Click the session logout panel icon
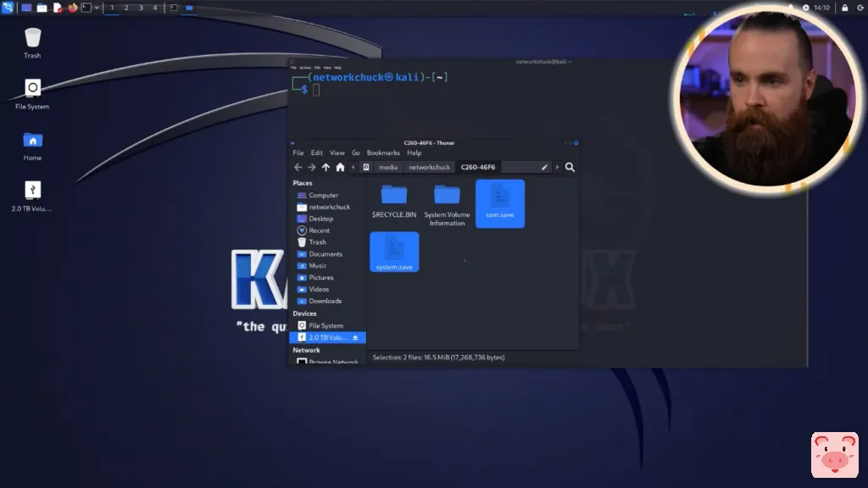Viewport: 868px width, 488px height. 860,8
